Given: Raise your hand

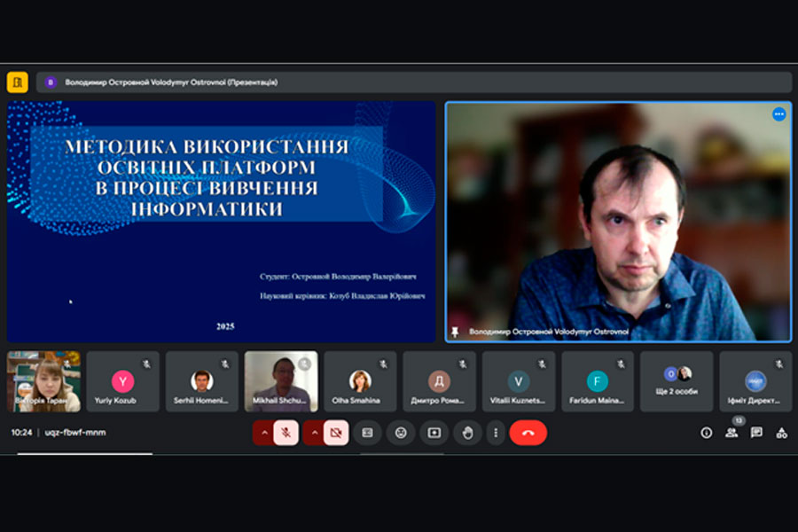Looking at the screenshot, I should [467, 433].
